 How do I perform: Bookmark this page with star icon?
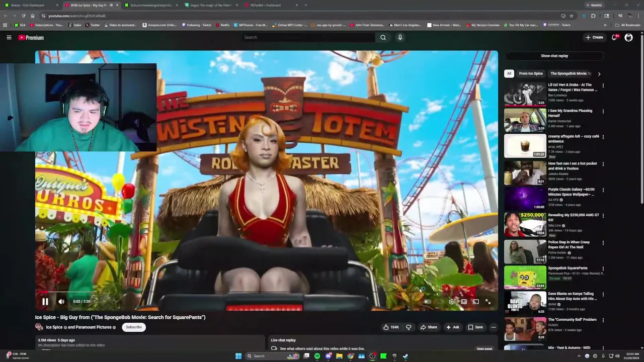click(572, 16)
